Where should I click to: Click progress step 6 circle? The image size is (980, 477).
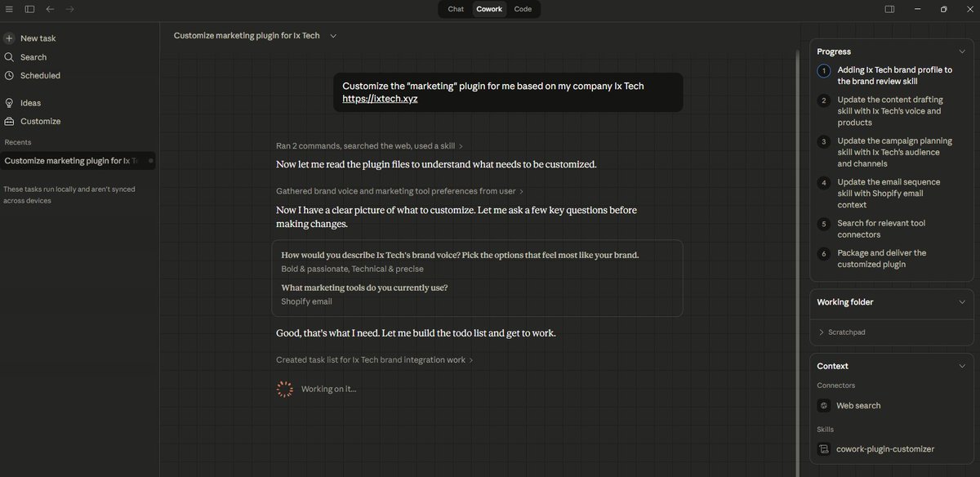[824, 253]
